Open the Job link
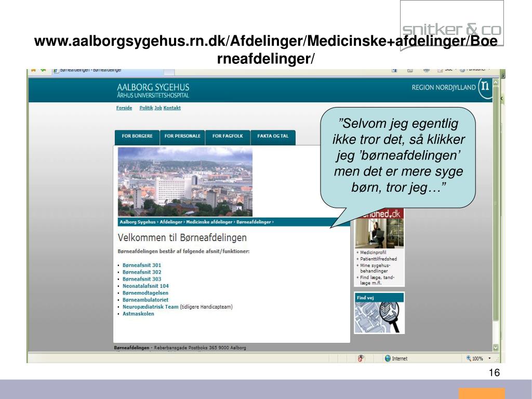 tap(158, 108)
